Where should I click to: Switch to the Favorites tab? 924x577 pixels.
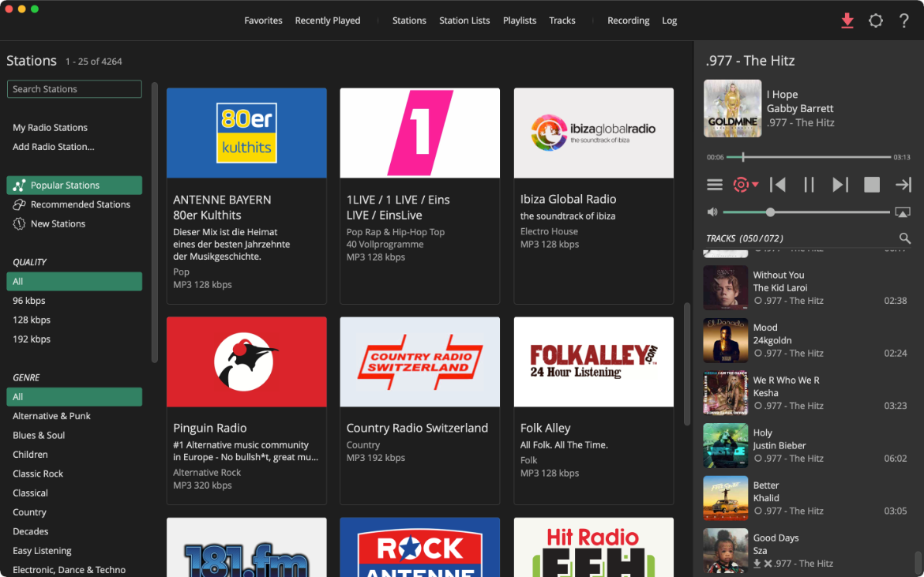pyautogui.click(x=263, y=21)
